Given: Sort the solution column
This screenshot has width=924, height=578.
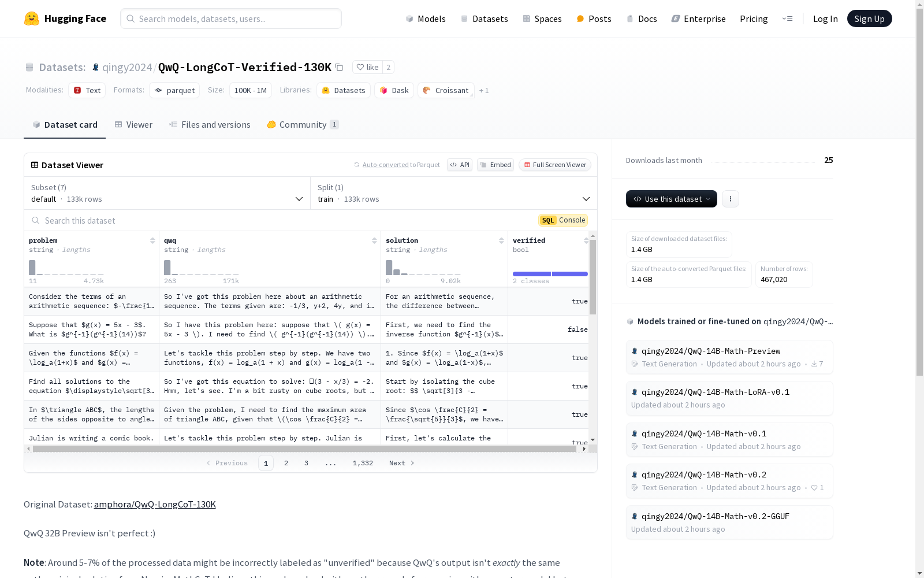Looking at the screenshot, I should [x=501, y=240].
